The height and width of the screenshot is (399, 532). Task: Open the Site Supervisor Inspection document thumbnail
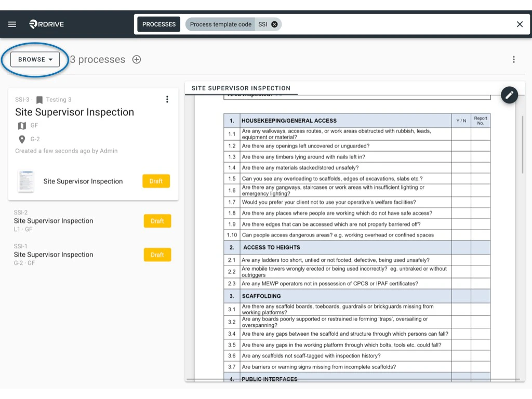click(26, 181)
